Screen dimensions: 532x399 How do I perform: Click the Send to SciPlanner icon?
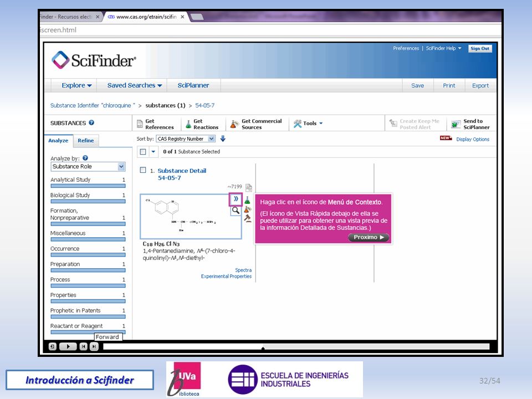pos(456,124)
